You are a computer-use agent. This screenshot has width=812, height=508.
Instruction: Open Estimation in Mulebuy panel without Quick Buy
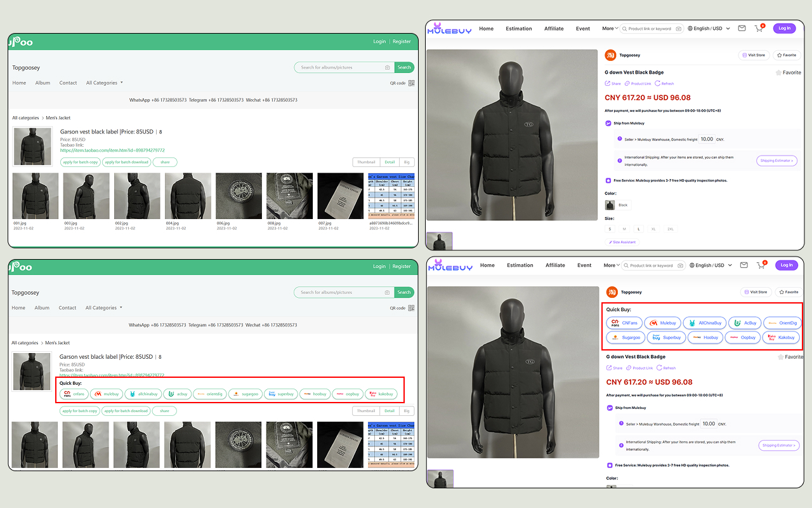[x=519, y=29]
